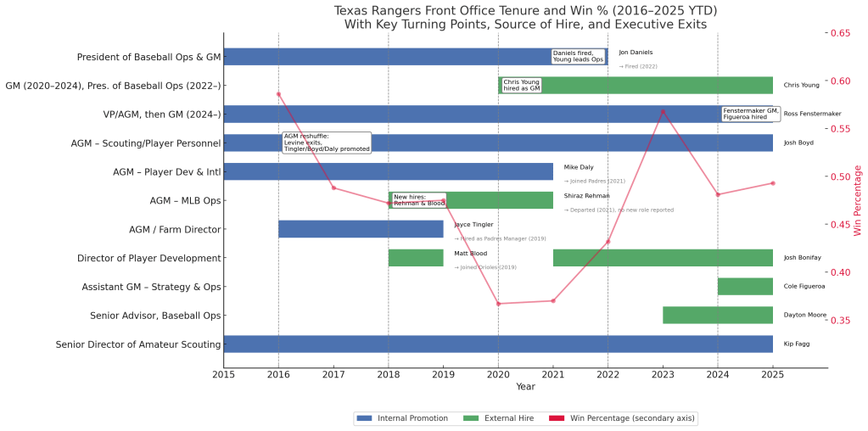Select the 'Daniels fired, Young leads Ops' annotation
This screenshot has height=431, width=868.
(578, 56)
